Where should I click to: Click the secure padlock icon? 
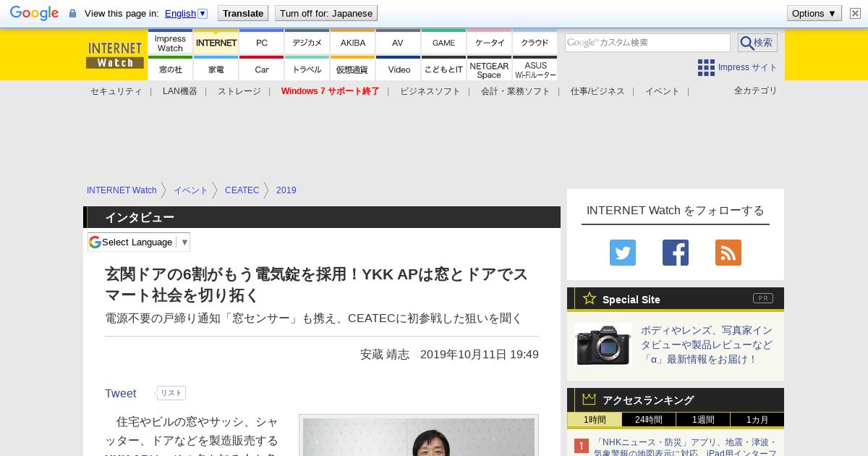click(x=72, y=14)
